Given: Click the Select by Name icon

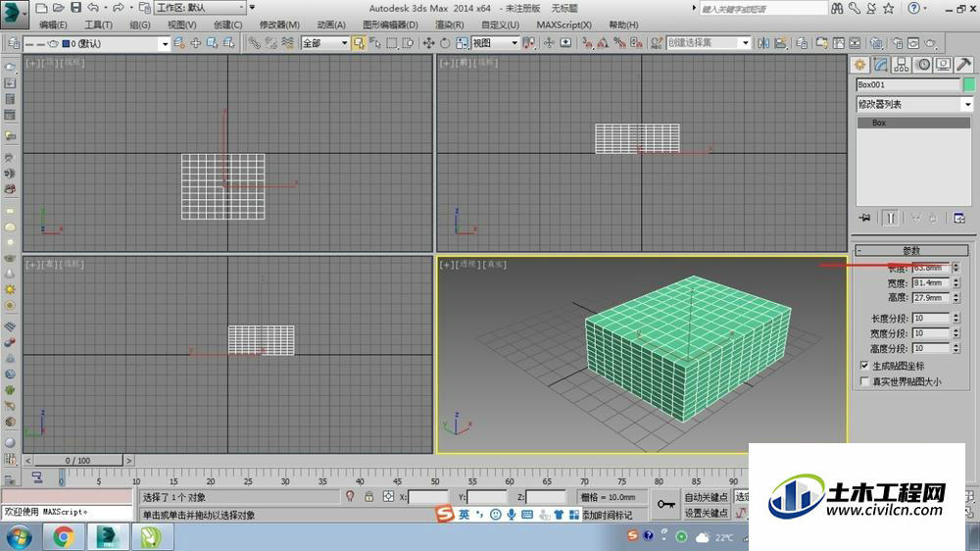Looking at the screenshot, I should tap(375, 43).
